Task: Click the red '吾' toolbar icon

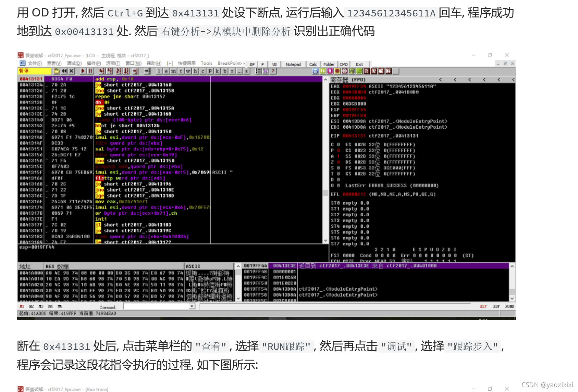Action: tap(367, 71)
